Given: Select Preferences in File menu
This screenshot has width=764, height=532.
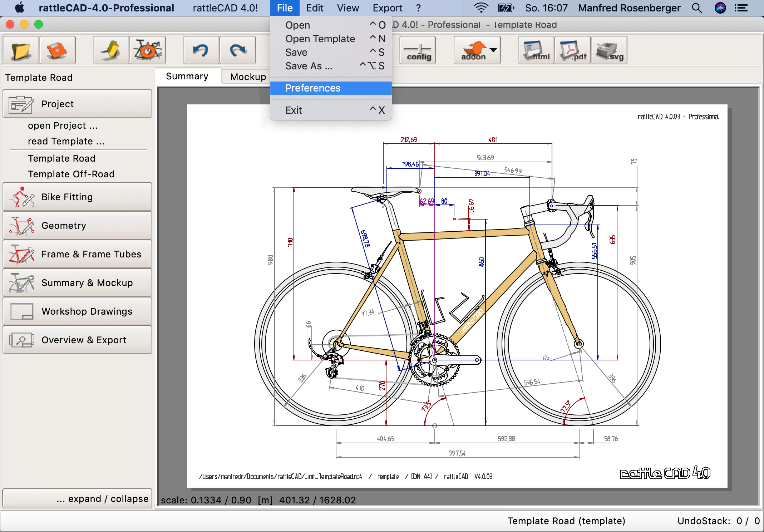Looking at the screenshot, I should pyautogui.click(x=331, y=88).
